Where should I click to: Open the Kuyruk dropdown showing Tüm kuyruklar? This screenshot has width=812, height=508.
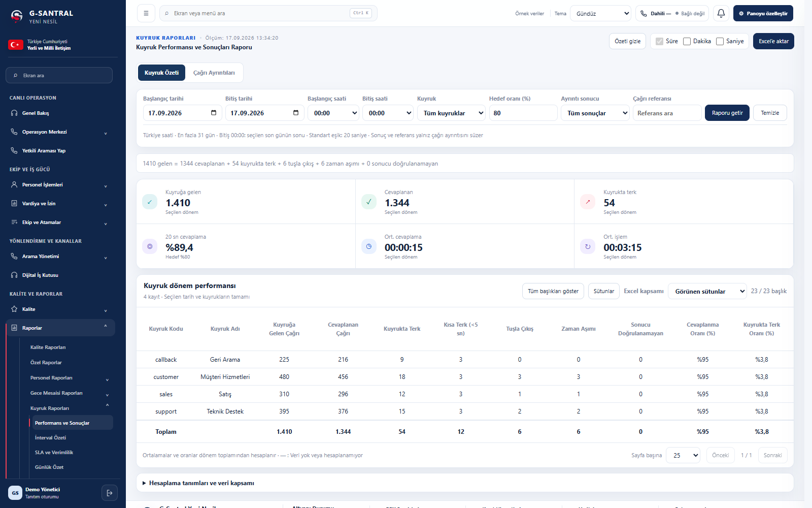[451, 113]
